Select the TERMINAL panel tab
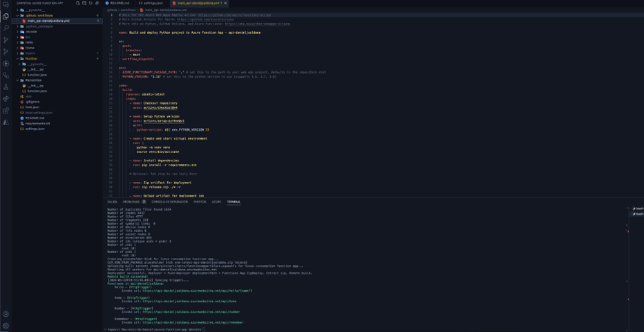This screenshot has width=644, height=332. coord(234,202)
